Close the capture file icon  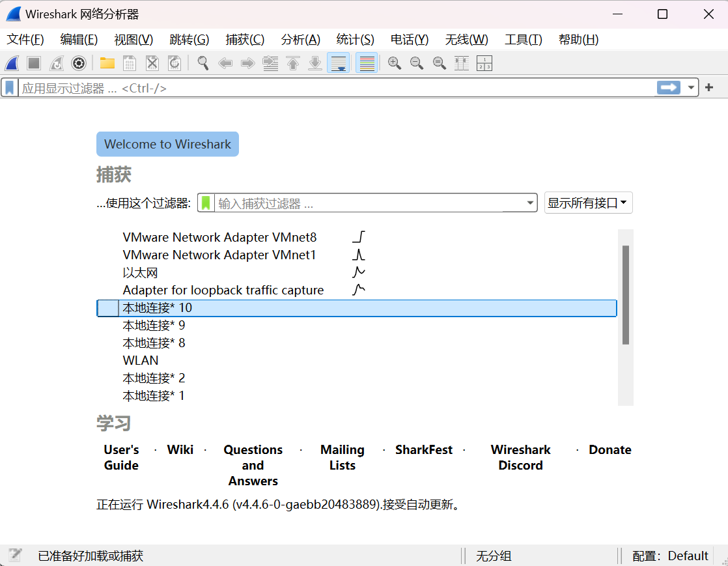tap(152, 63)
